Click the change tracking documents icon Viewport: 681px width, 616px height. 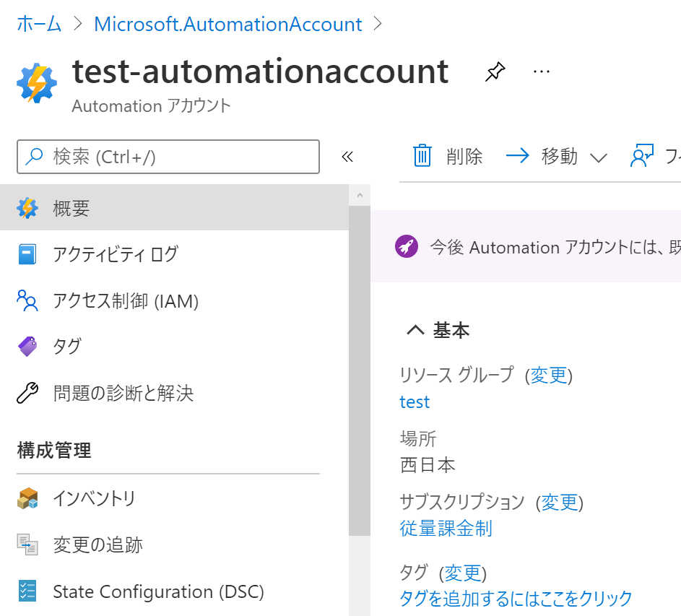point(27,545)
